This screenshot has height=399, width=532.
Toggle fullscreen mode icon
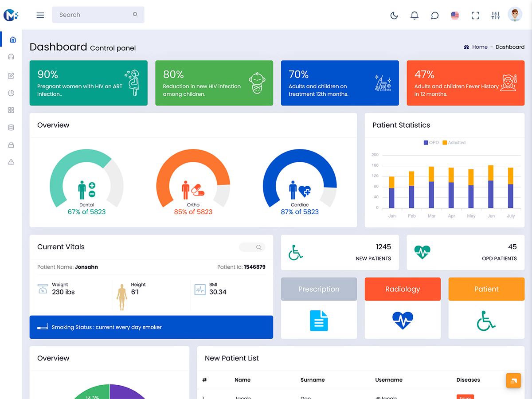coord(475,16)
